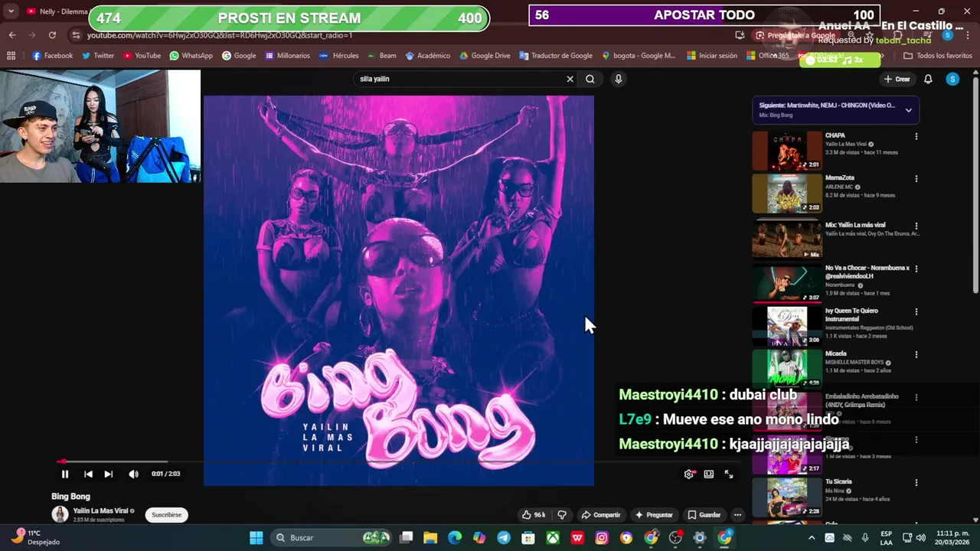Click the Chrome address bar URL
This screenshot has height=551, width=980.
pos(220,35)
